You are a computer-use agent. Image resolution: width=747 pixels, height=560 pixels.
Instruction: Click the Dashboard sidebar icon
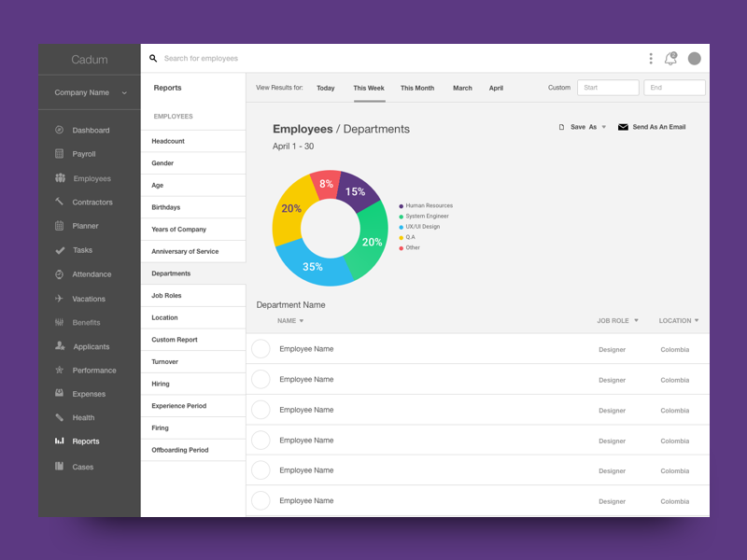(59, 130)
